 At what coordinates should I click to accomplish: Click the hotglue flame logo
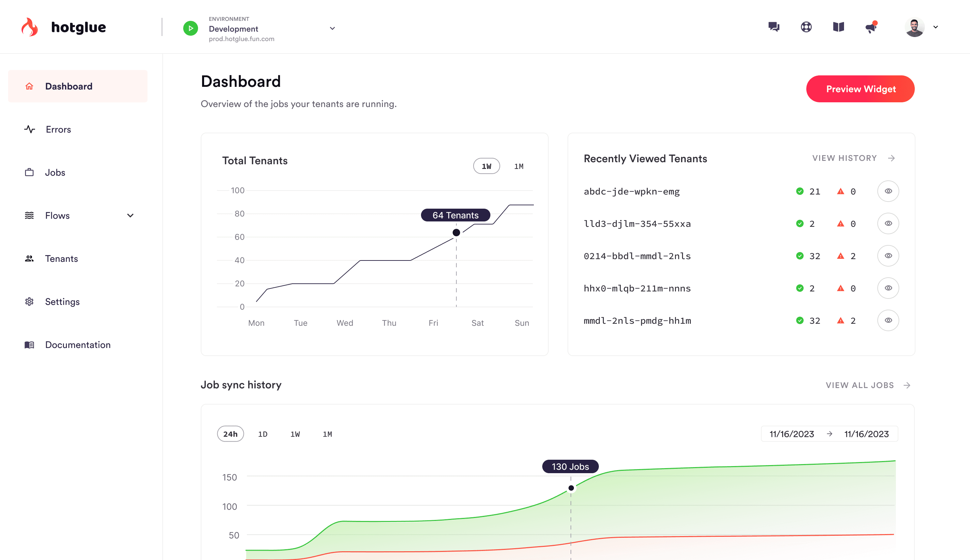click(x=30, y=27)
